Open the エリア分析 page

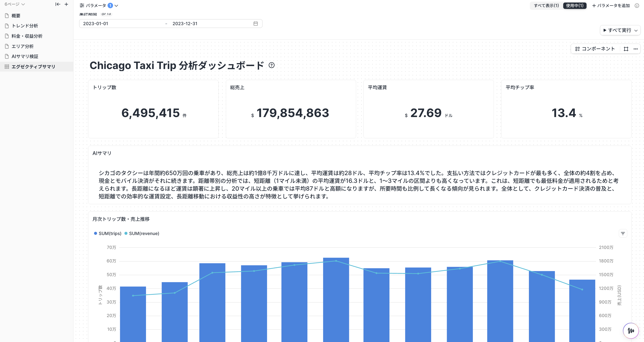click(36, 46)
